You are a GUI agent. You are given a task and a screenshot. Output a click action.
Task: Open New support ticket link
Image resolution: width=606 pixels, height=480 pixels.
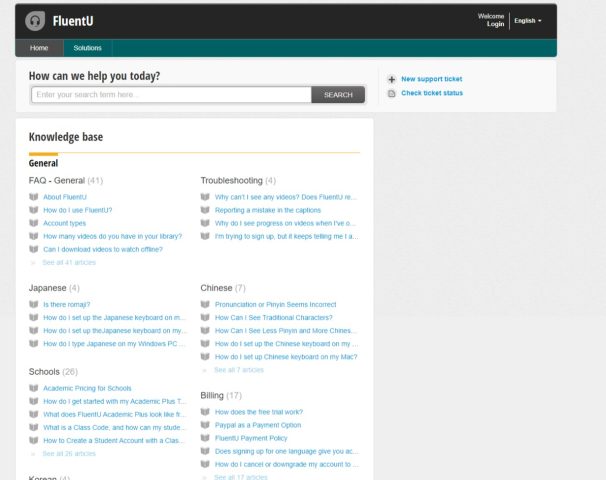(432, 79)
